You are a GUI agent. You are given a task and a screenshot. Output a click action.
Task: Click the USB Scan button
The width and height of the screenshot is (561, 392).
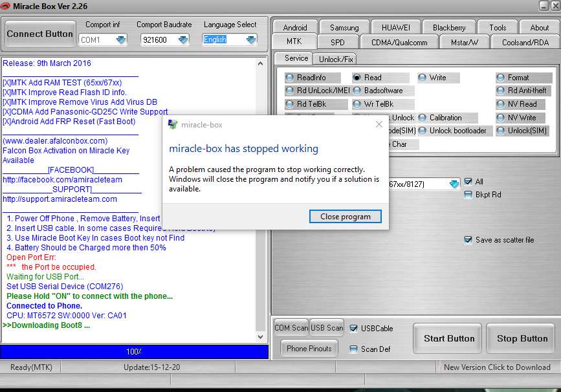click(x=327, y=327)
